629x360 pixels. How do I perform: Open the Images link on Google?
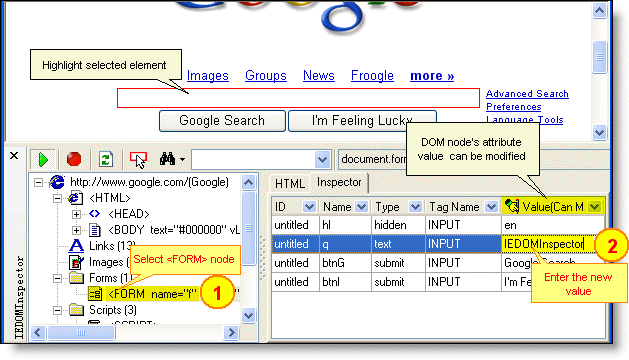pos(207,75)
